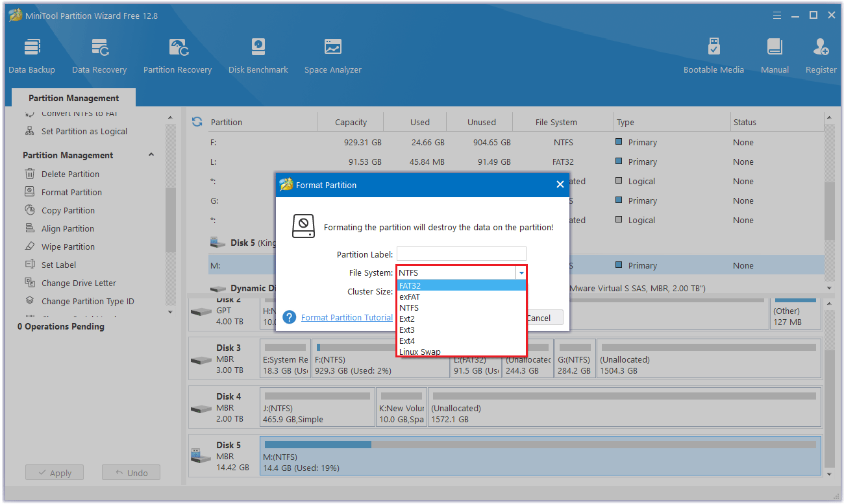844x504 pixels.
Task: Select 1572.1 GB unallocated space on Disk 4
Action: 625,407
